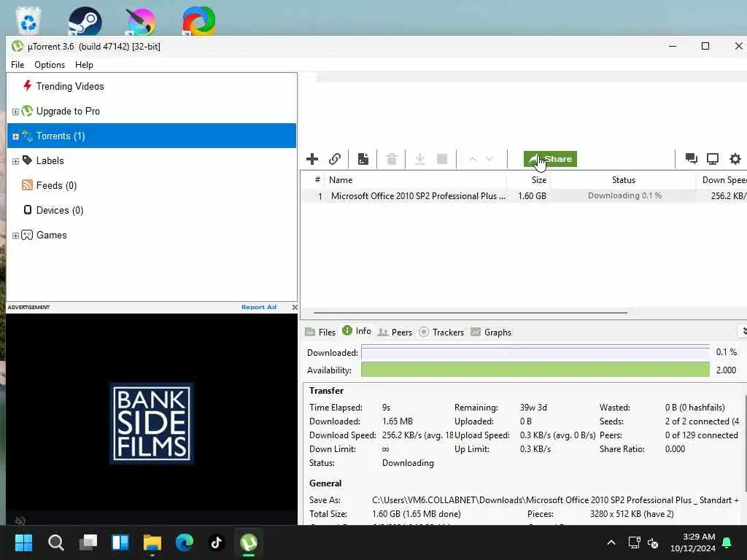Click the Report Ad link
This screenshot has width=747, height=560.
point(259,307)
